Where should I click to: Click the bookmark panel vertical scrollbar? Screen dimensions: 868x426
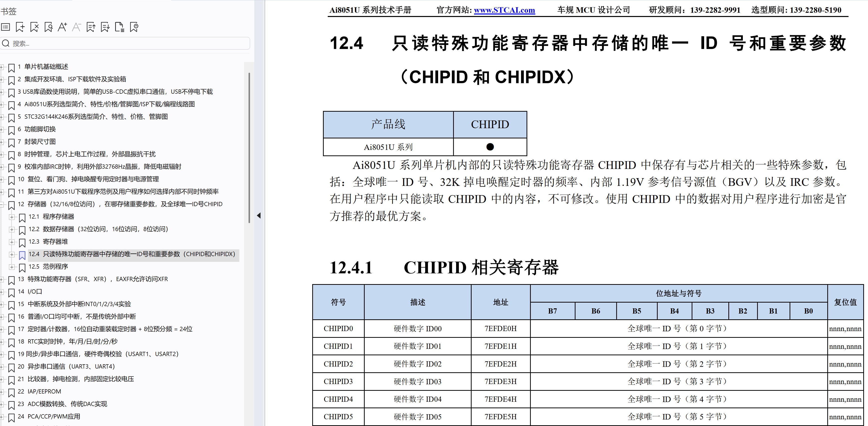pyautogui.click(x=249, y=148)
